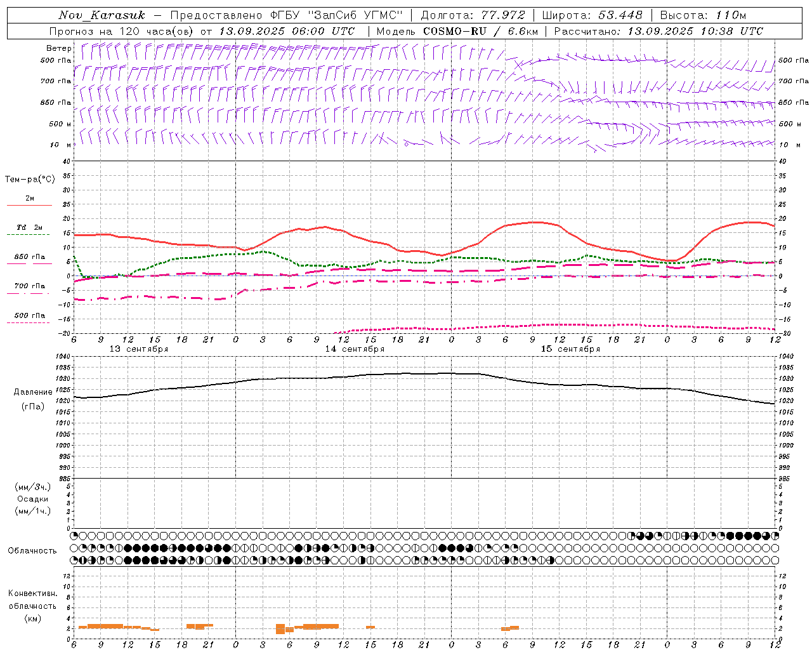
Task: Click the 'Ветер' wind panel label
Action: 59,48
